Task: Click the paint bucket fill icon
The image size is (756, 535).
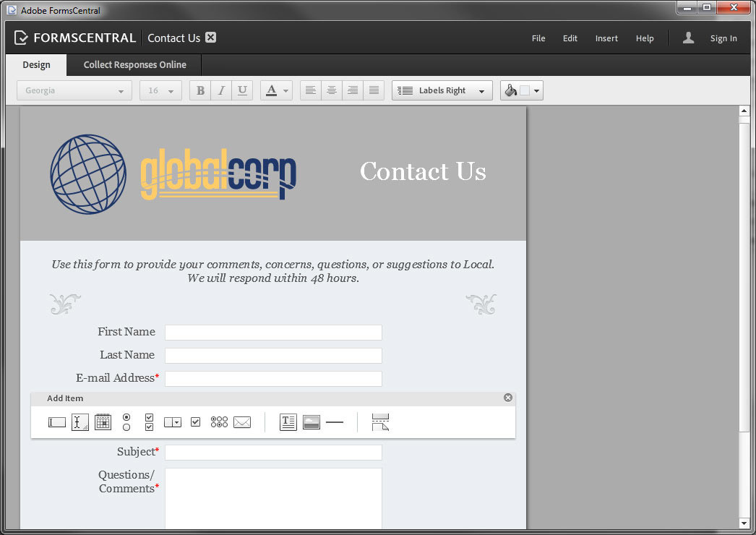Action: point(510,90)
